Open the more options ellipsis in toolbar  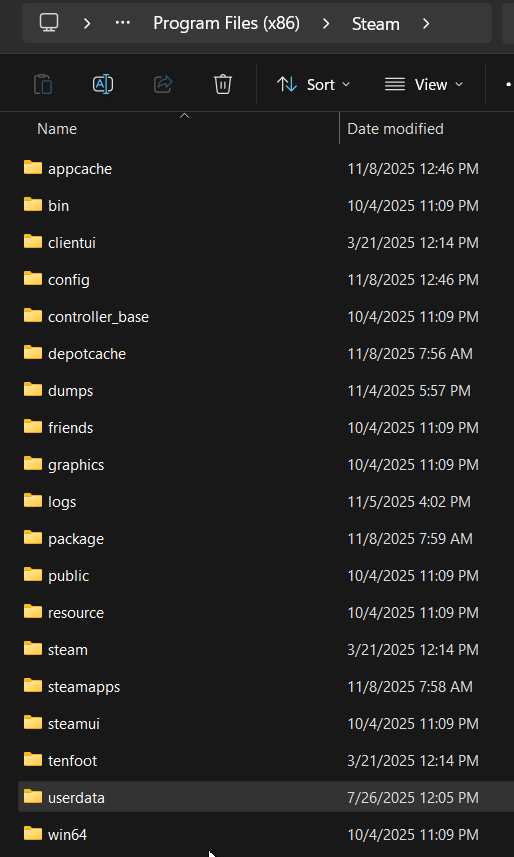(507, 85)
